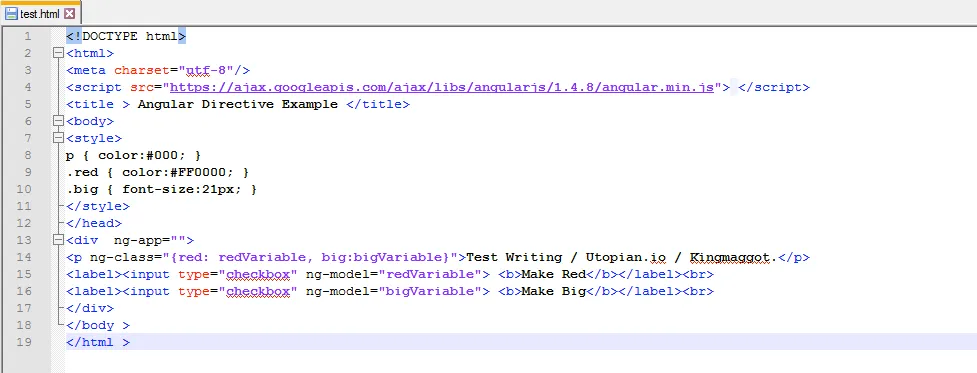
Task: Click the "checkbox" type value on line 16
Action: 258,291
